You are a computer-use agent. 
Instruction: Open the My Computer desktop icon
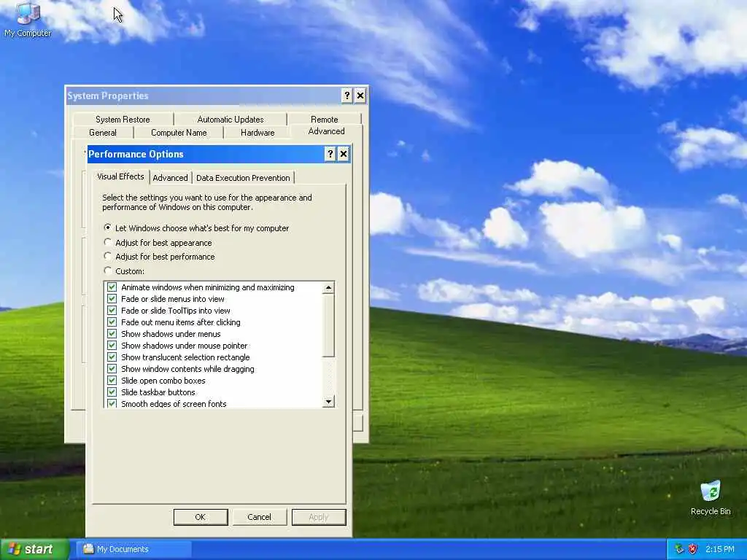28,20
